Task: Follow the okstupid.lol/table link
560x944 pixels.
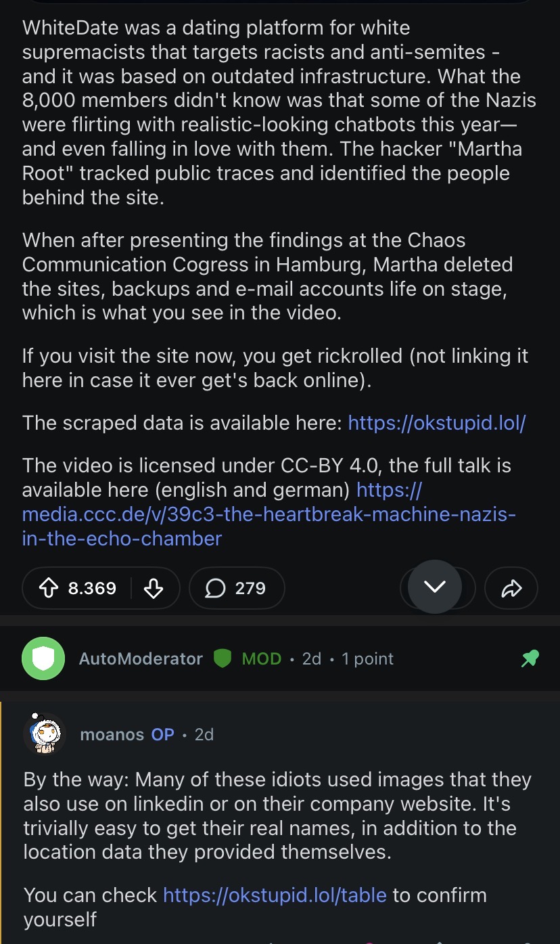Action: point(275,895)
